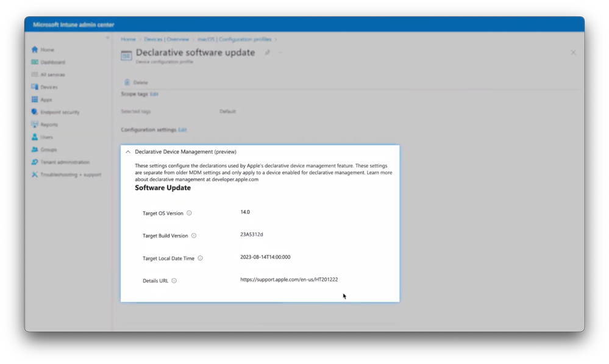Screen dimensions: 609x364
Task: Click the Target Build Version label
Action: pos(165,236)
